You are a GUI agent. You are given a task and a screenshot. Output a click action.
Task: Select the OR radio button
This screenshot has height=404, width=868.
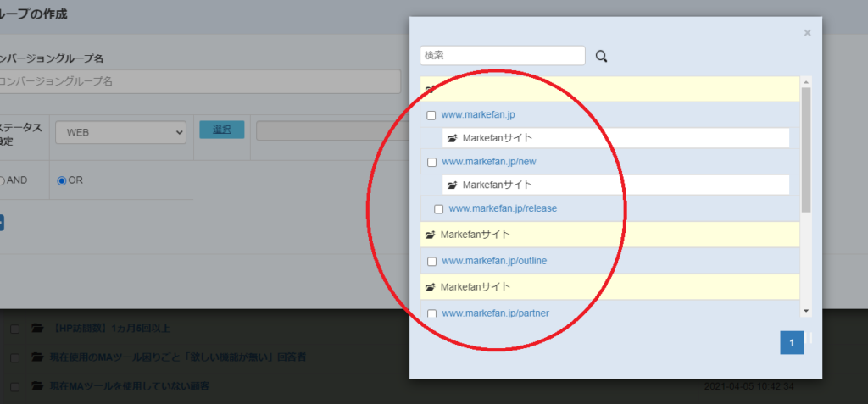(61, 180)
